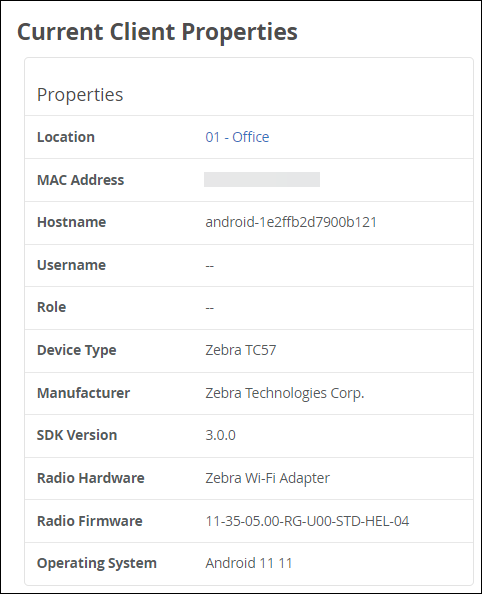Viewport: 482px width, 594px height.
Task: Click the Role value dashes
Action: 210,308
